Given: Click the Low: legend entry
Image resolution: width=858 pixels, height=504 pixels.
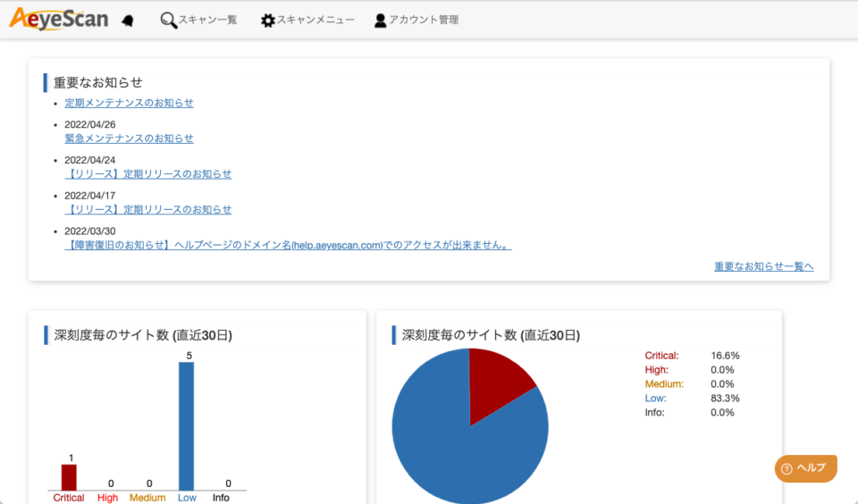Looking at the screenshot, I should 655,399.
